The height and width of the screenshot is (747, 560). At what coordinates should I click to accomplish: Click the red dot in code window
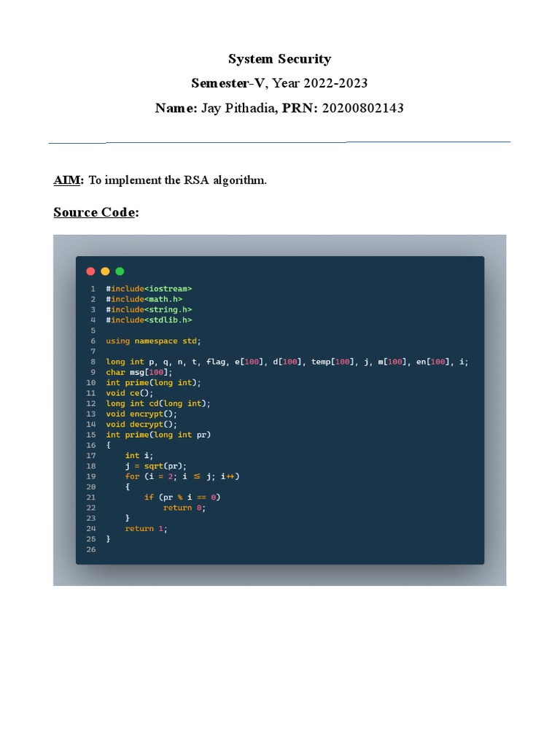click(90, 271)
